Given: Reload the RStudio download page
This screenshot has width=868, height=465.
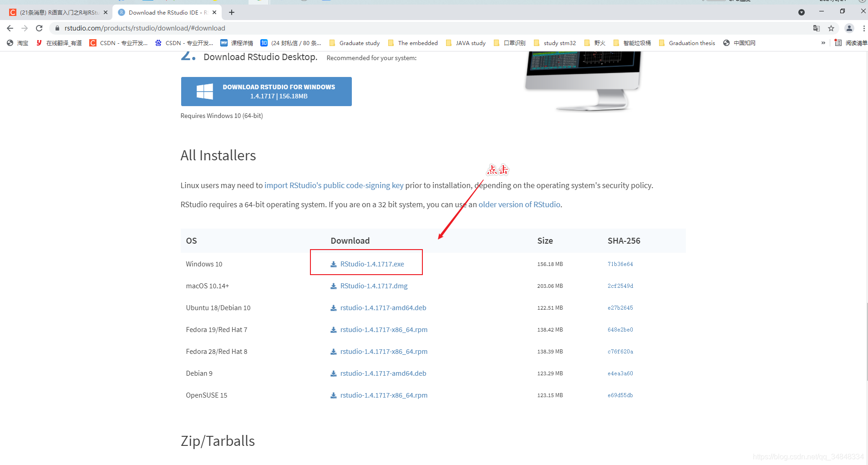Looking at the screenshot, I should 39,28.
